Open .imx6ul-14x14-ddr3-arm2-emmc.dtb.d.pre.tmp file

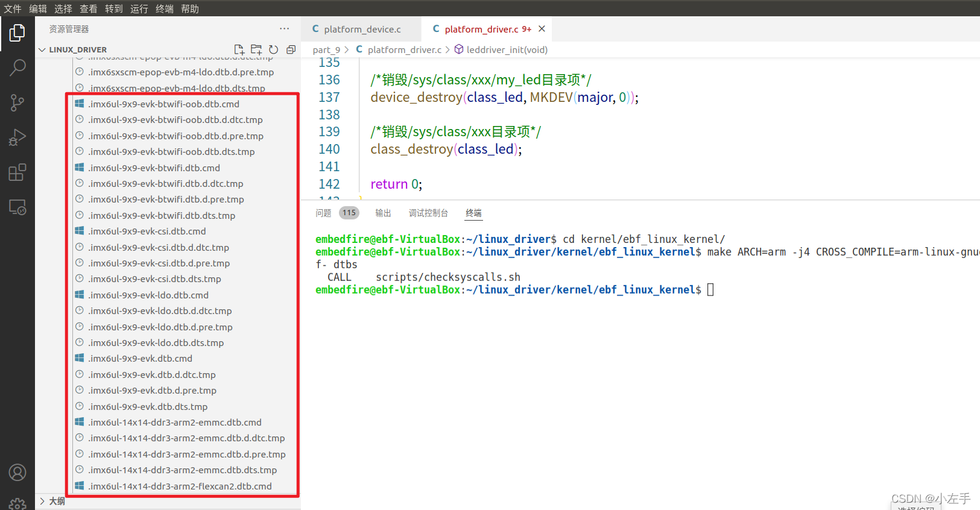point(186,454)
